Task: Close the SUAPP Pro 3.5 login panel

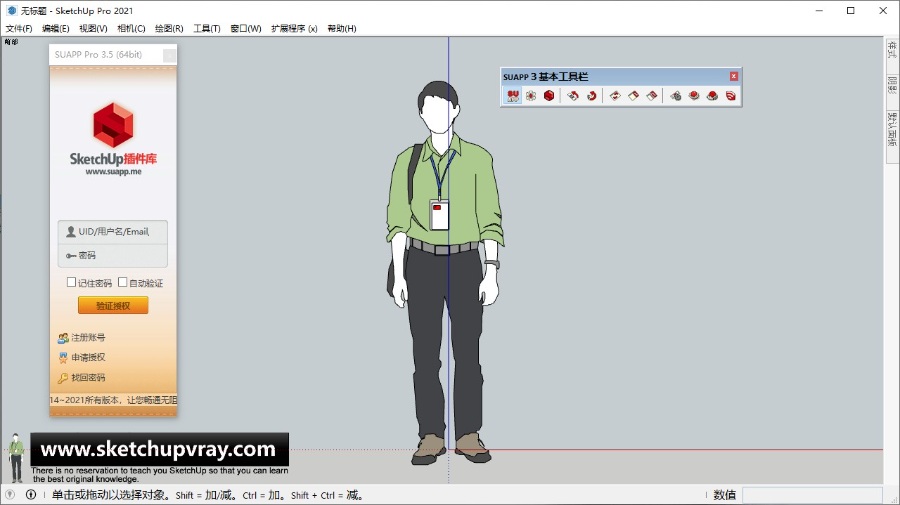Action: point(169,55)
